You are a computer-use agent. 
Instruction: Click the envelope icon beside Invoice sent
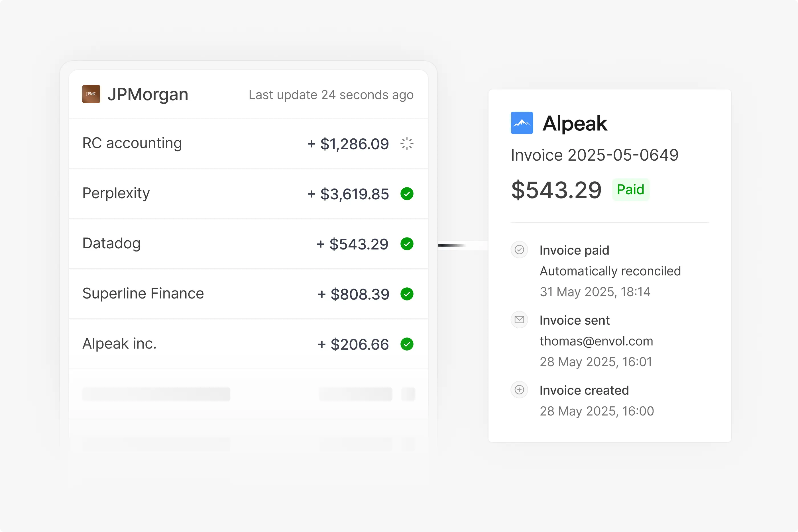pos(519,320)
